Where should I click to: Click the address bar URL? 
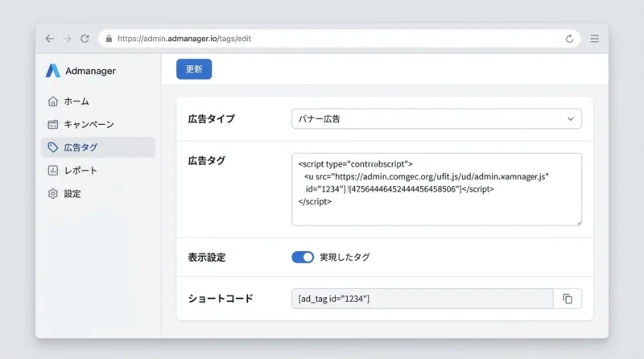[184, 39]
